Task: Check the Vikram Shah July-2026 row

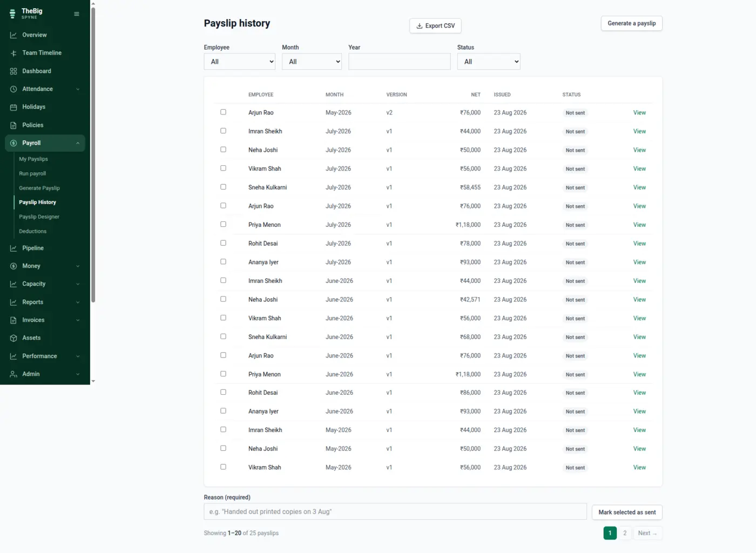Action: pyautogui.click(x=223, y=168)
